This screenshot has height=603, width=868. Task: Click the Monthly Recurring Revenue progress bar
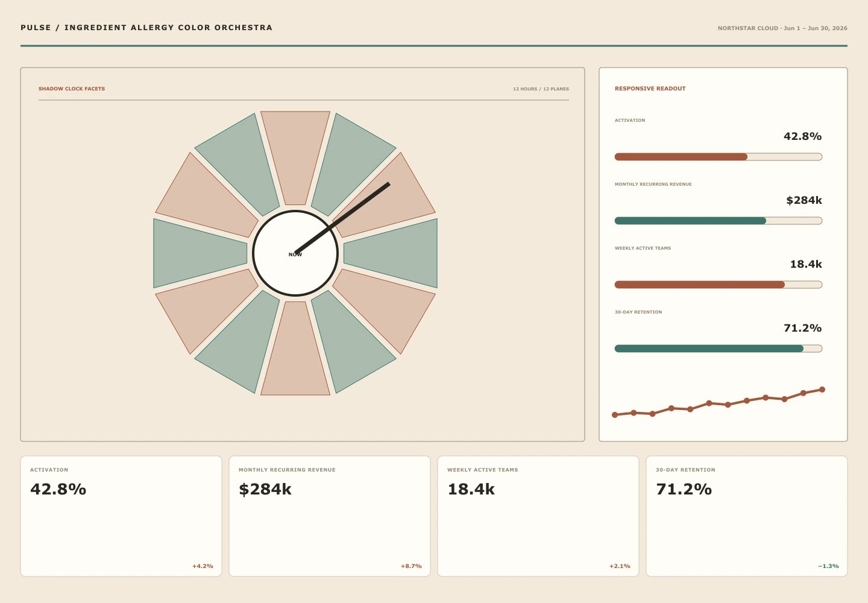click(x=719, y=221)
